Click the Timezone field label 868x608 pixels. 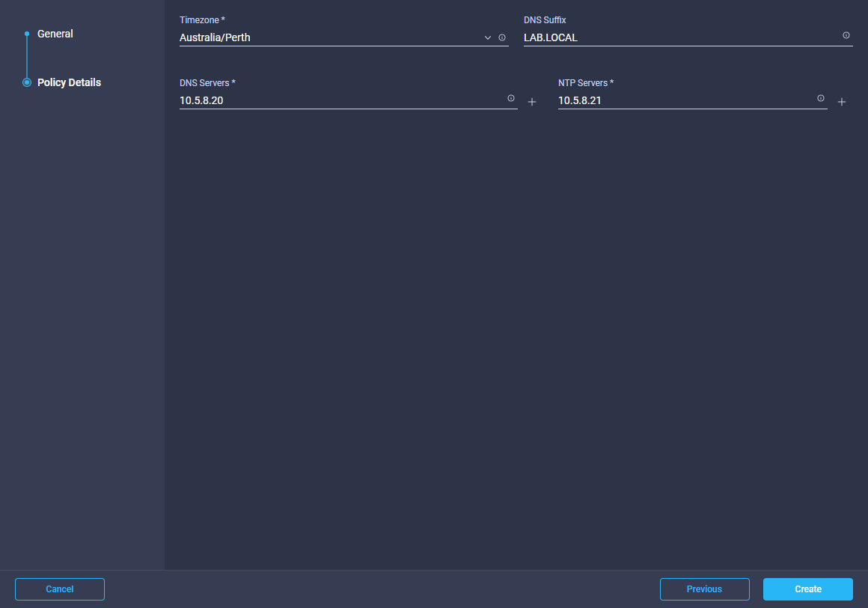tap(202, 19)
